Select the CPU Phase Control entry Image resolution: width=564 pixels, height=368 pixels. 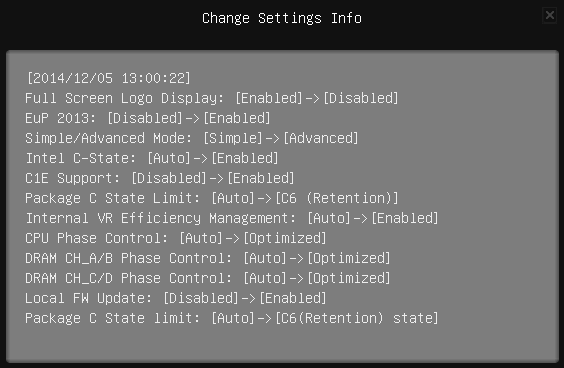pos(176,238)
